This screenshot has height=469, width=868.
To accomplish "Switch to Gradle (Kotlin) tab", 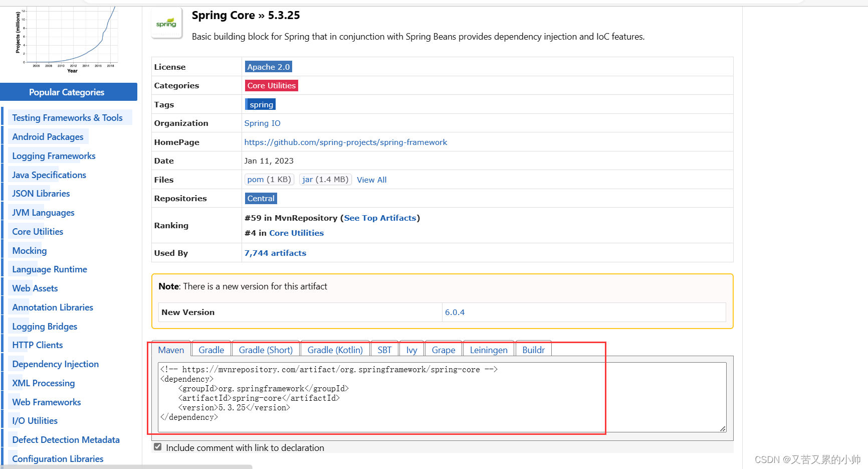I will click(335, 350).
